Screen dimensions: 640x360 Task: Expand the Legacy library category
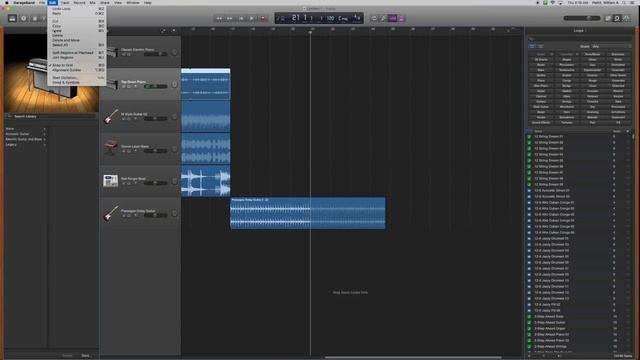25,144
